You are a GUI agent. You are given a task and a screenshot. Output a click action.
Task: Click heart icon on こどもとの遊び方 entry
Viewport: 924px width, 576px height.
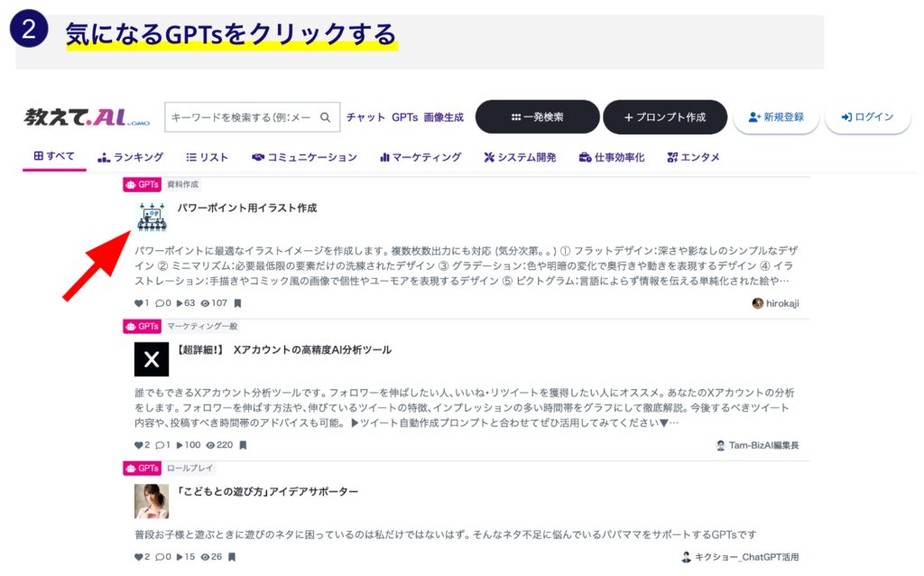[x=139, y=557]
